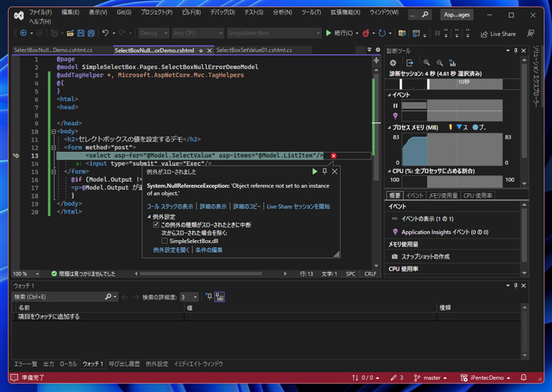
Task: Pin the SelectBoxNull...orDemo.cshtml tab
Action: click(201, 50)
